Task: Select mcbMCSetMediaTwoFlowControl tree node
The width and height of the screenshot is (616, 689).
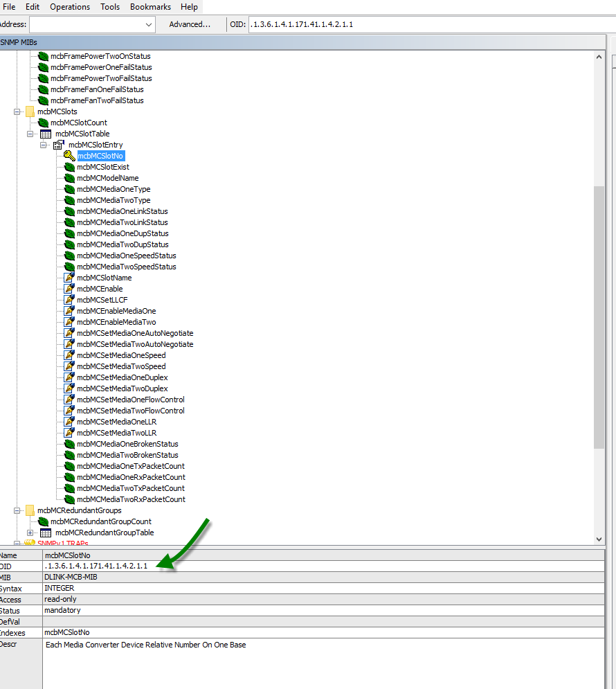Action: (130, 411)
